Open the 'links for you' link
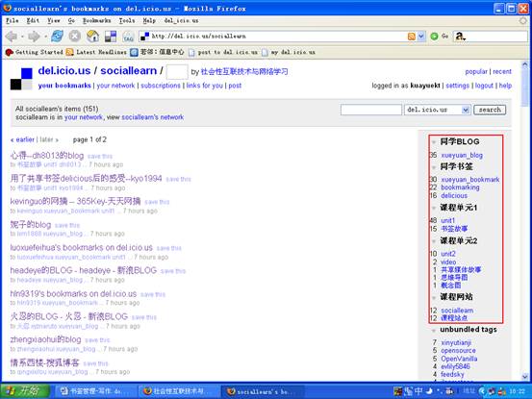Image resolution: width=532 pixels, height=399 pixels. tap(205, 86)
